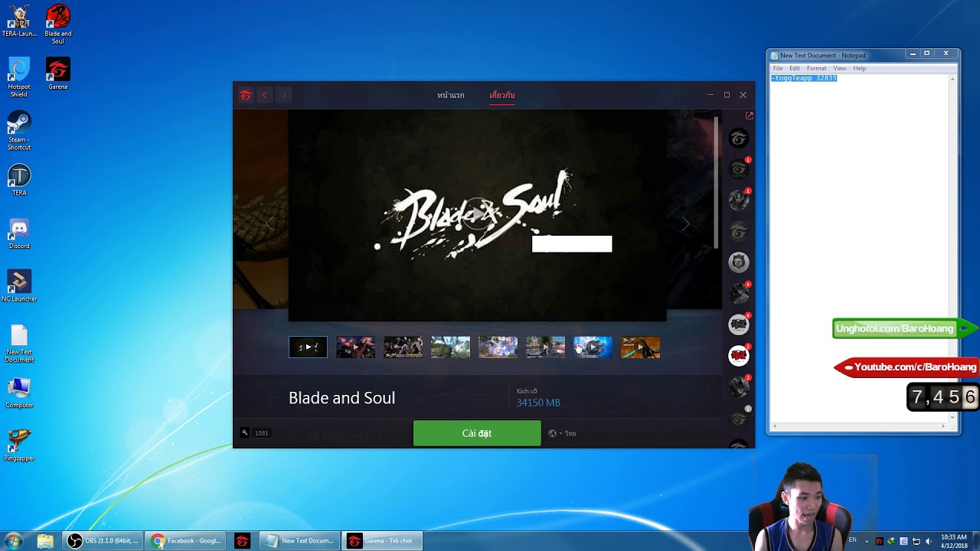Open Pingzapper desktop shortcut

pos(19,445)
